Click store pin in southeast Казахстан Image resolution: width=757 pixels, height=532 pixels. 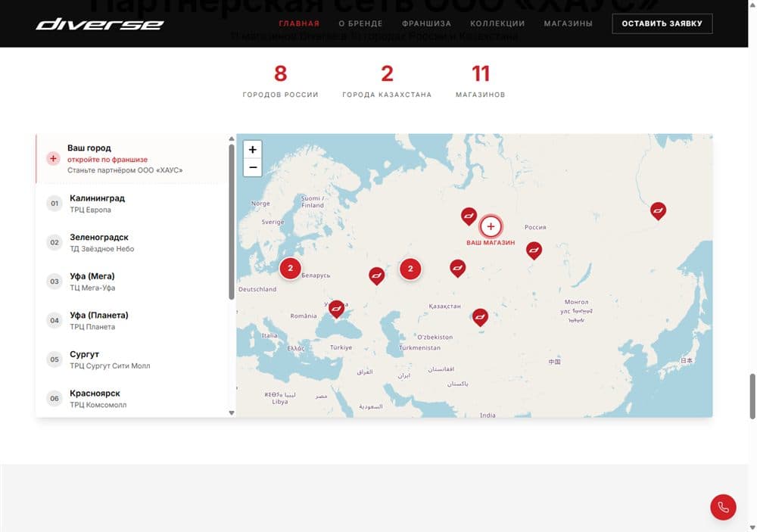point(480,317)
